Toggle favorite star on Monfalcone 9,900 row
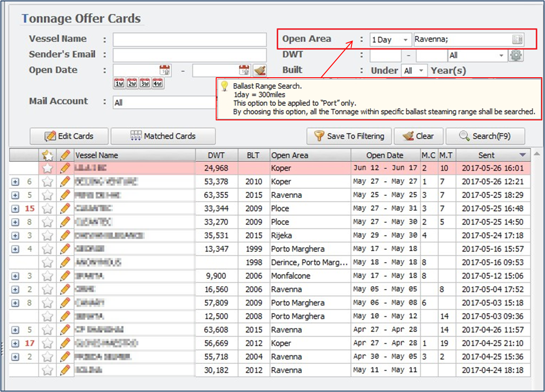The image size is (545, 392). coord(47,276)
